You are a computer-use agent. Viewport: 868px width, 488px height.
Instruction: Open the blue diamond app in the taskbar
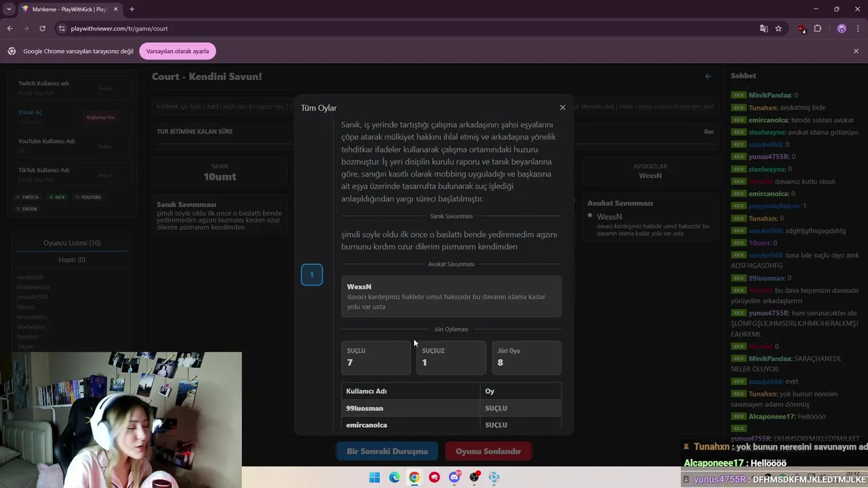point(494,477)
